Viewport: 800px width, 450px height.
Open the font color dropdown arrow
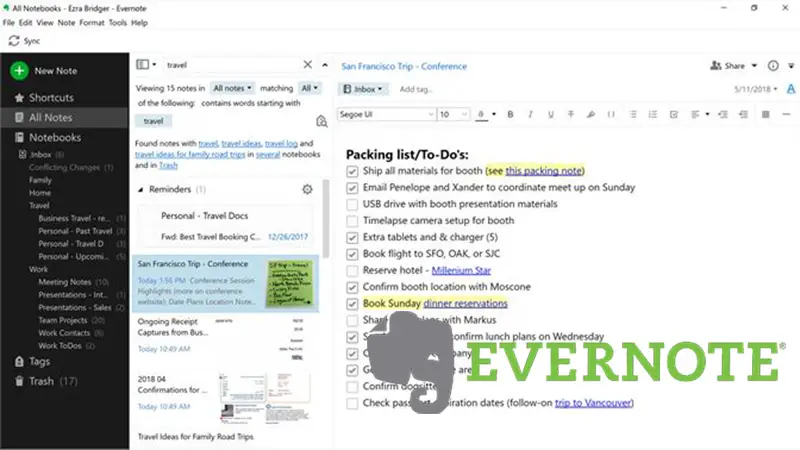(494, 114)
